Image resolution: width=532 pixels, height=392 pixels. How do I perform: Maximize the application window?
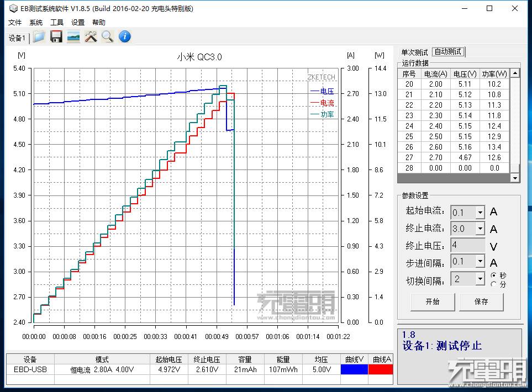[489, 8]
